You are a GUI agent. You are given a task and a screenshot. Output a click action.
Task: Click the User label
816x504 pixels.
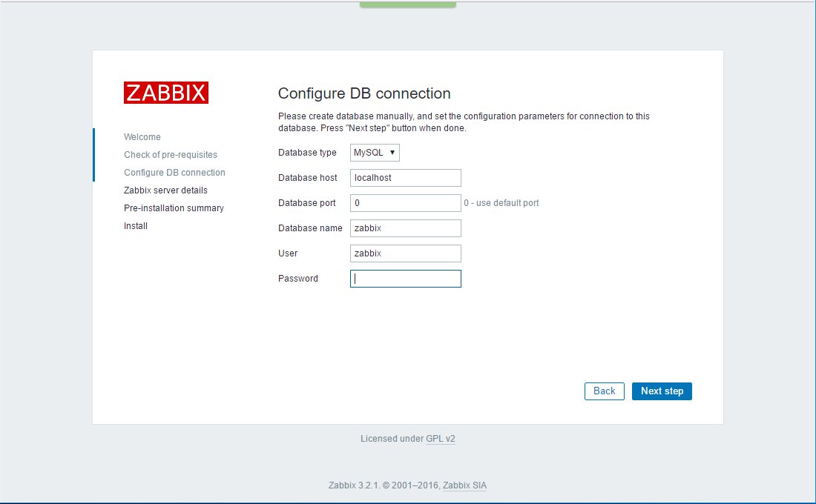(x=288, y=253)
